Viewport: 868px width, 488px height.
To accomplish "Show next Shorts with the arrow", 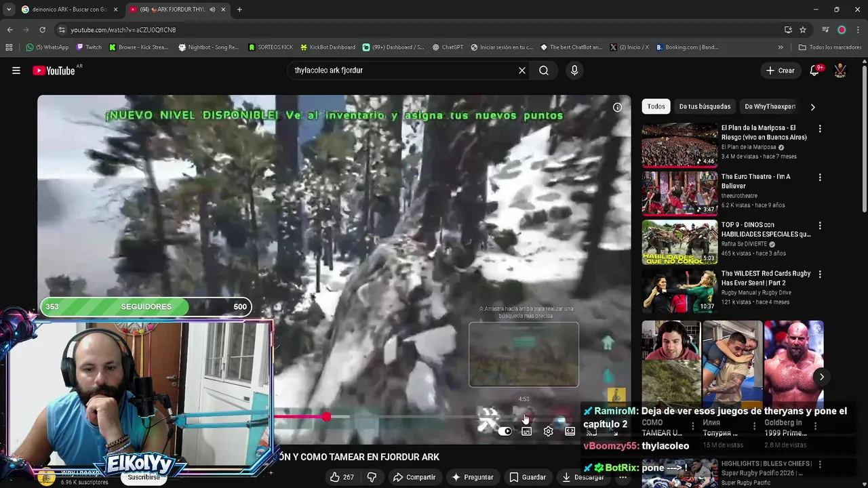I will pyautogui.click(x=821, y=377).
